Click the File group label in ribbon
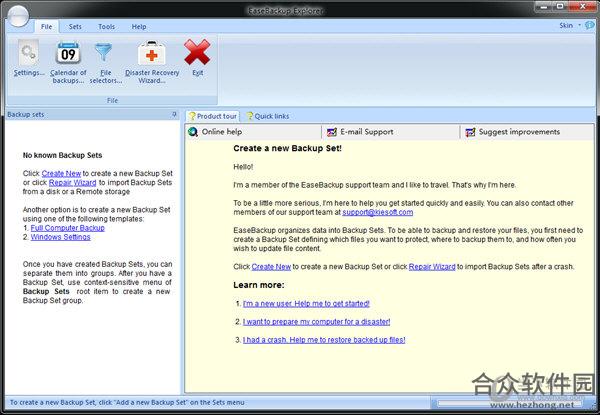 112,100
